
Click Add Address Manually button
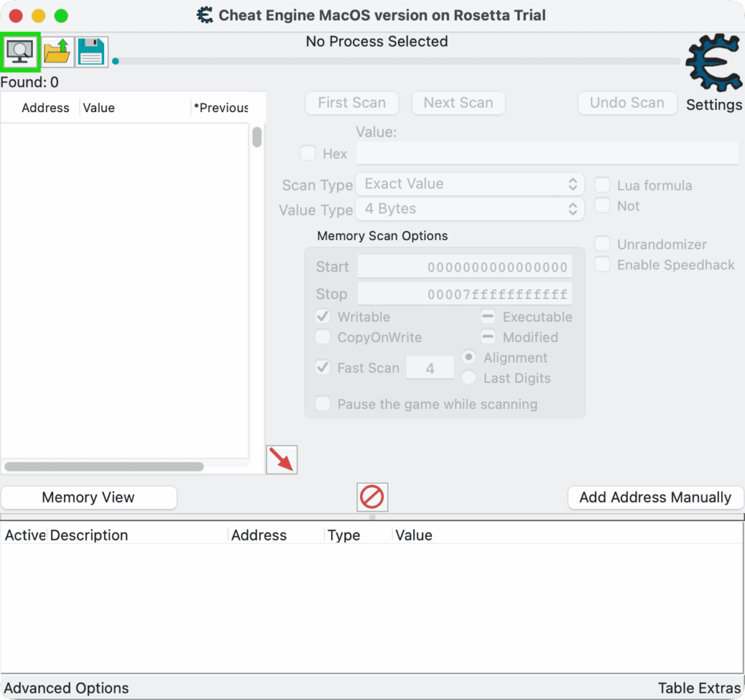pyautogui.click(x=655, y=498)
